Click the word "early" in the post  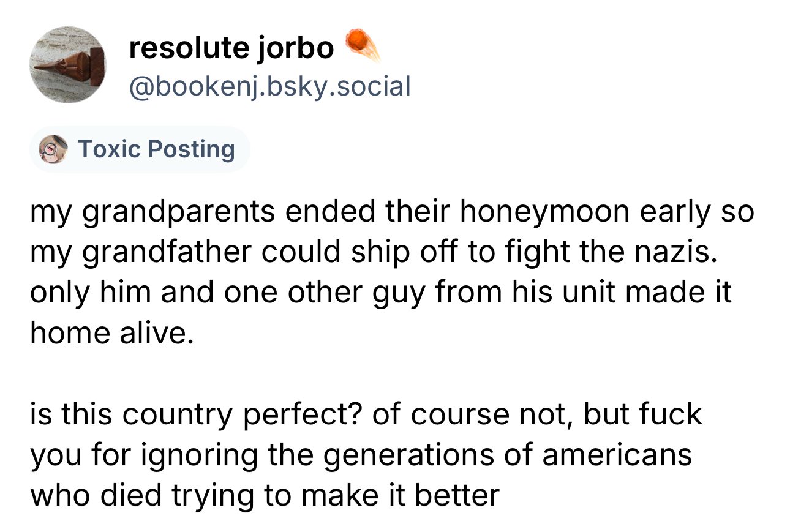tap(675, 212)
